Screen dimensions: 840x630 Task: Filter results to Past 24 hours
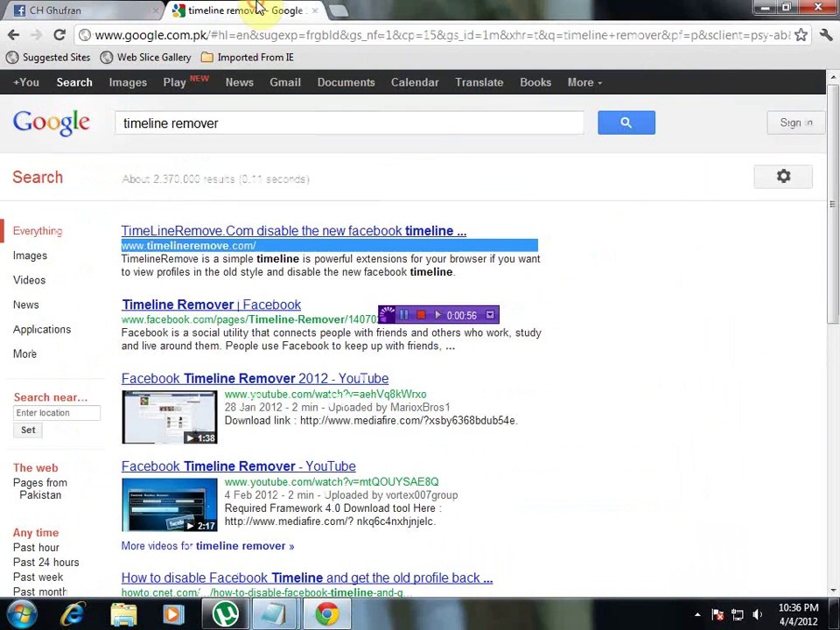[x=46, y=563]
